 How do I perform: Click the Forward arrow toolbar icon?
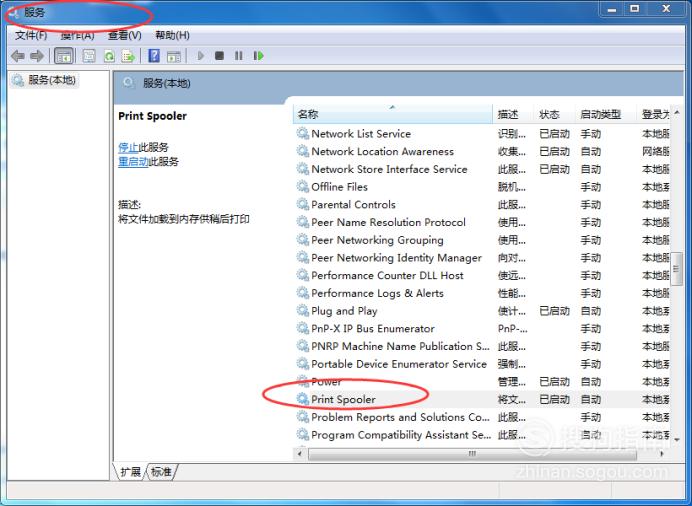[x=37, y=56]
